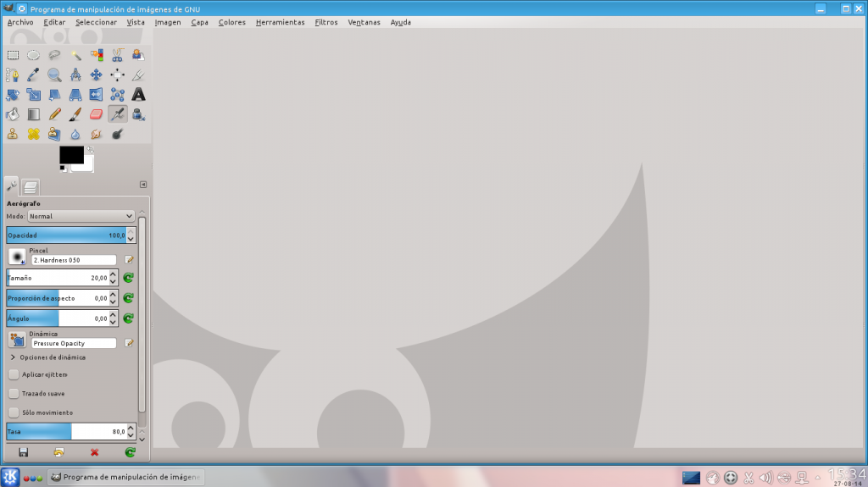Screen dimensions: 868x487
Task: Click the black foreground color swatch
Action: point(71,155)
